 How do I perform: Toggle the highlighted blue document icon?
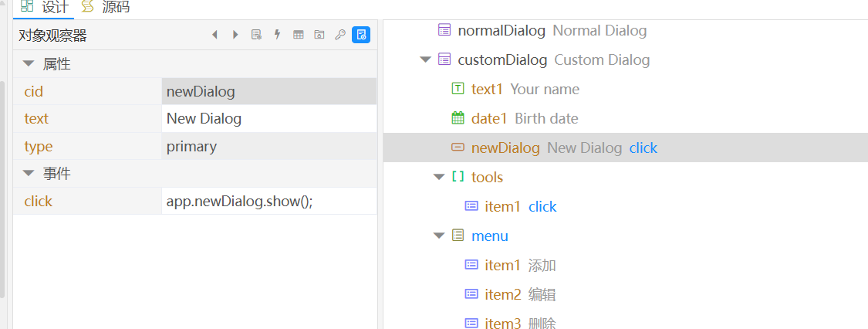click(362, 35)
